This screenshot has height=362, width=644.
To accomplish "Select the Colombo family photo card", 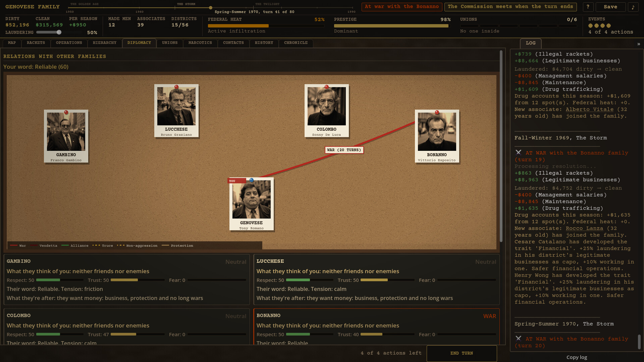I will coord(327,111).
